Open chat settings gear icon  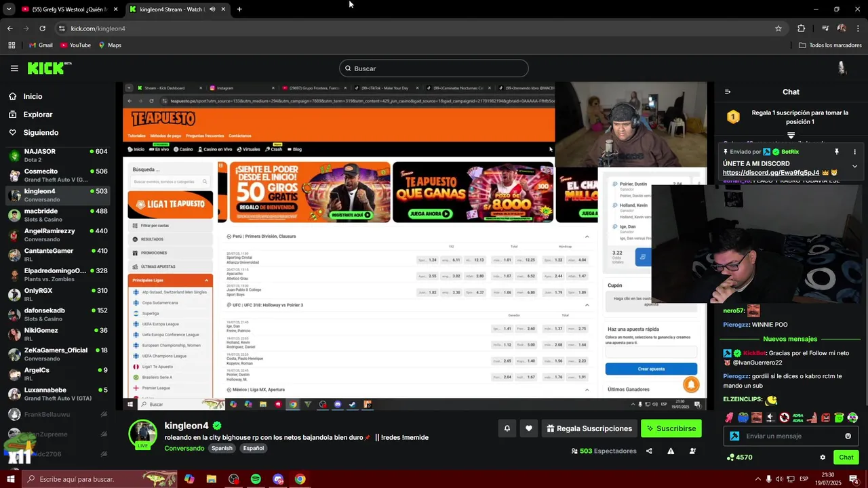coord(823,457)
